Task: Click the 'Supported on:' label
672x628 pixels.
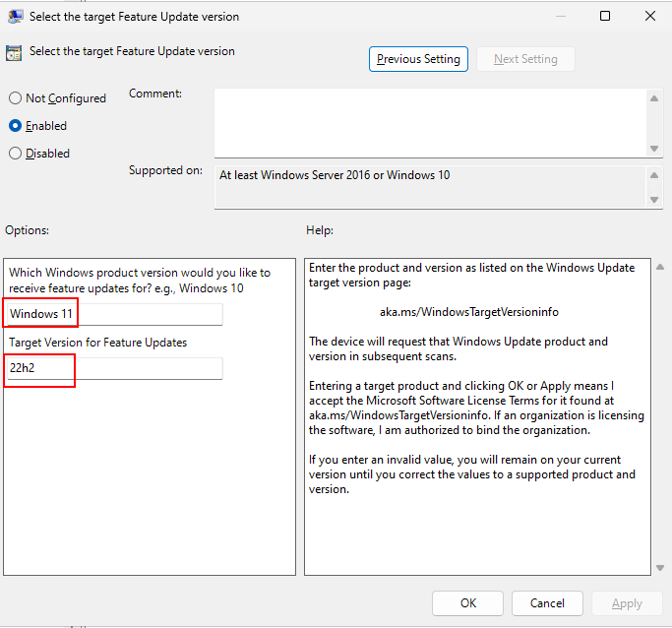Action: tap(166, 170)
